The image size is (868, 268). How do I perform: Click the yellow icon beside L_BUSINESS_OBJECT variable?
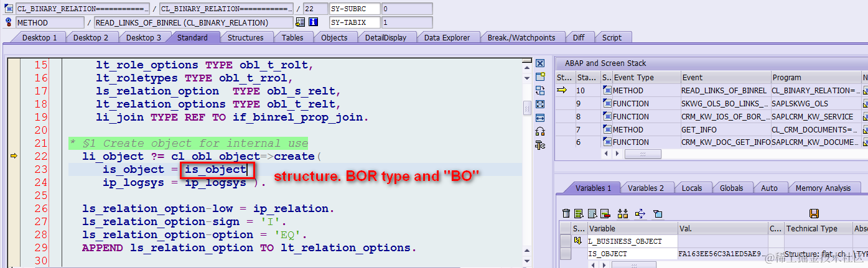[x=578, y=241]
